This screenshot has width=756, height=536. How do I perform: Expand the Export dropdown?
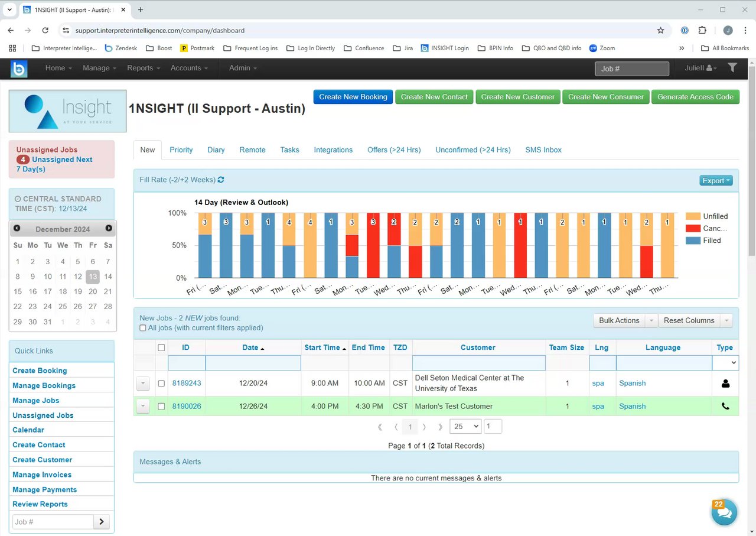716,180
